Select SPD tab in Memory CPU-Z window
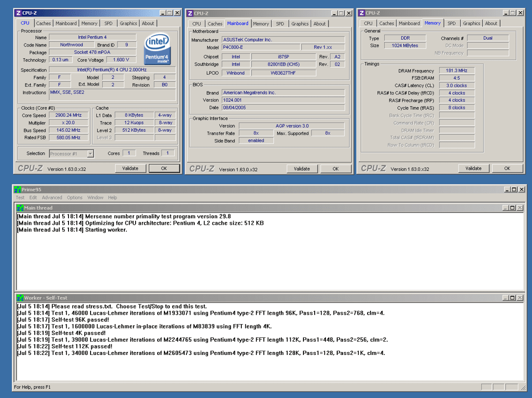Viewport: 532px width, 398px height. click(452, 23)
